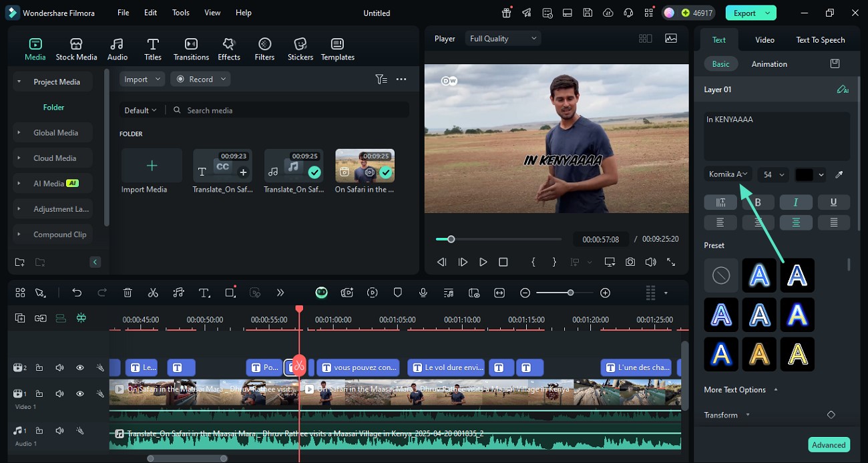The width and height of the screenshot is (868, 463).
Task: Open the Tools menu
Action: click(x=181, y=13)
